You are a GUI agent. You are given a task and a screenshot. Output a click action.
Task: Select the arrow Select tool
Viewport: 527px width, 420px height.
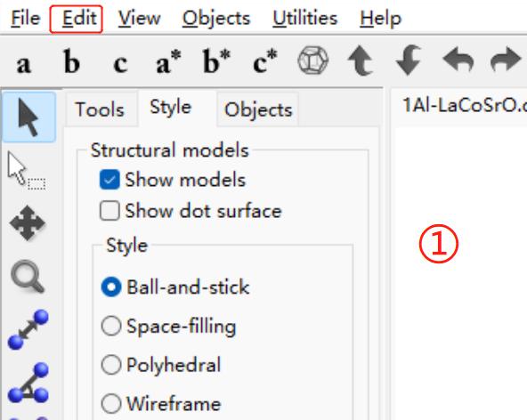coord(28,117)
